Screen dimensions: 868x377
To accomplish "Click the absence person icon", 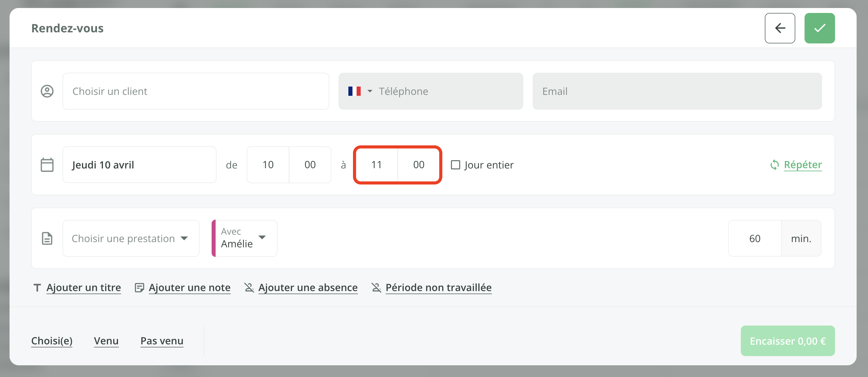I will 249,288.
